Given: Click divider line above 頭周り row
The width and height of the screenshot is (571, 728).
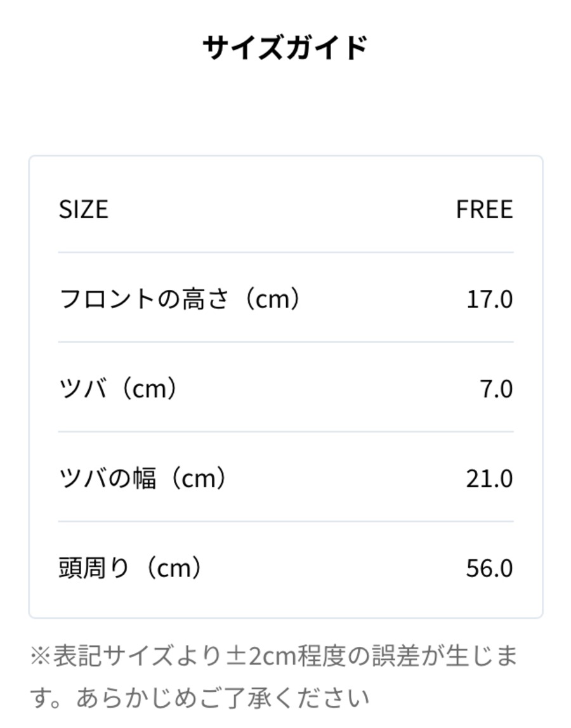Looking at the screenshot, I should point(285,521).
